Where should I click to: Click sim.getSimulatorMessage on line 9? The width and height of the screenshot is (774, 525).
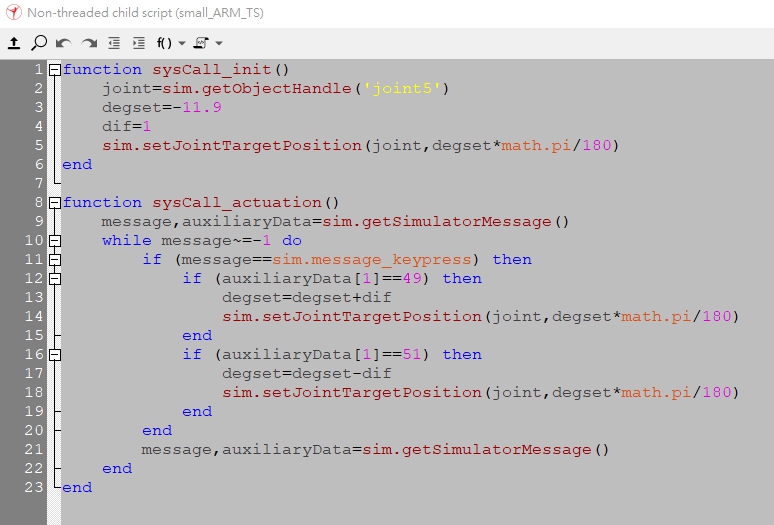[x=437, y=222]
